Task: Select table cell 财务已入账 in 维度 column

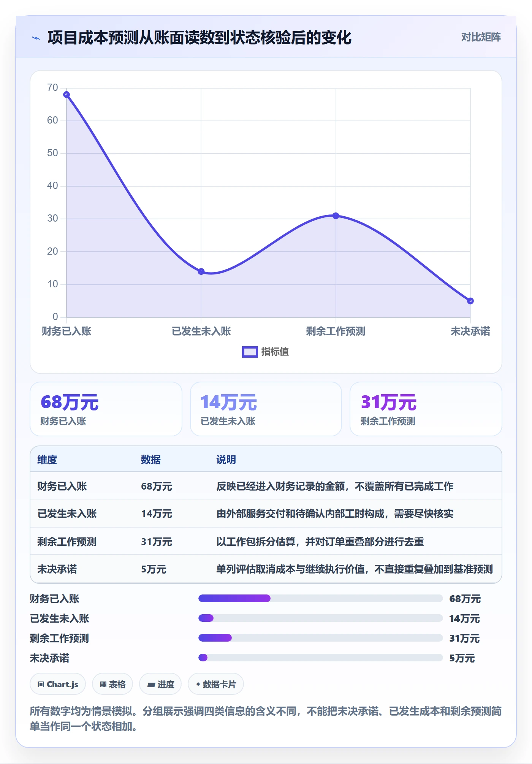Action: [62, 486]
